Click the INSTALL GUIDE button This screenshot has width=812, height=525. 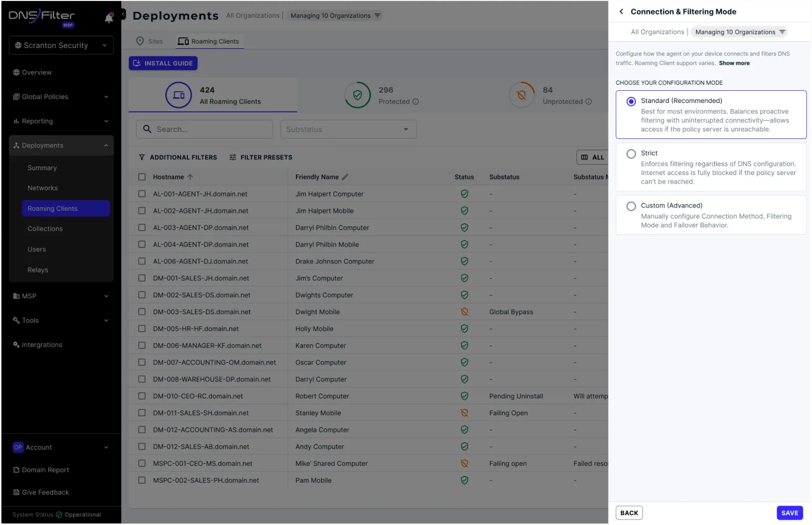[x=163, y=63]
